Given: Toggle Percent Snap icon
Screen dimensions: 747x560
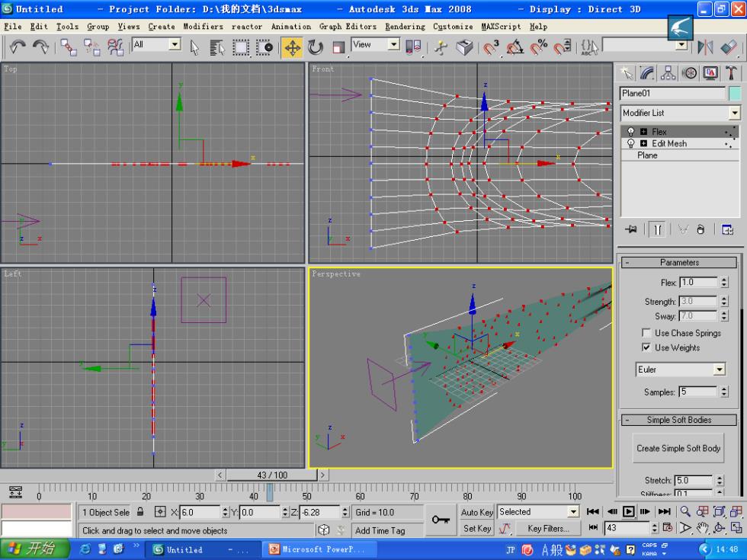Looking at the screenshot, I should pyautogui.click(x=538, y=47).
